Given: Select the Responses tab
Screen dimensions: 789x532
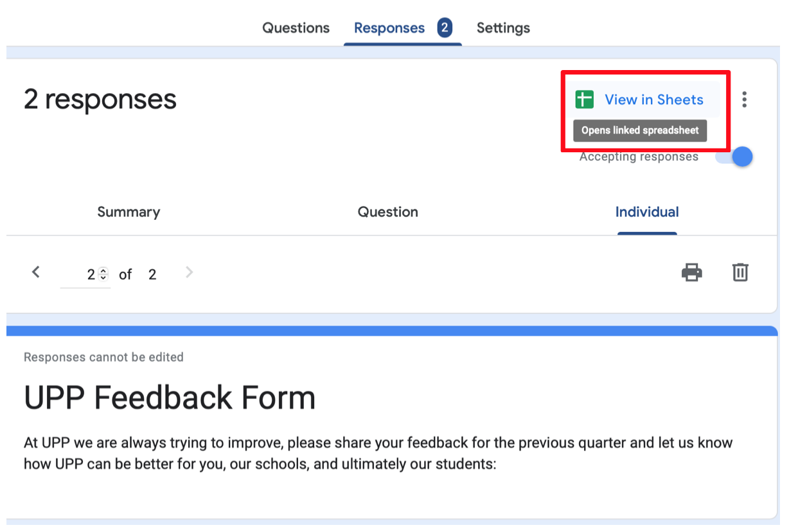Looking at the screenshot, I should tap(389, 28).
